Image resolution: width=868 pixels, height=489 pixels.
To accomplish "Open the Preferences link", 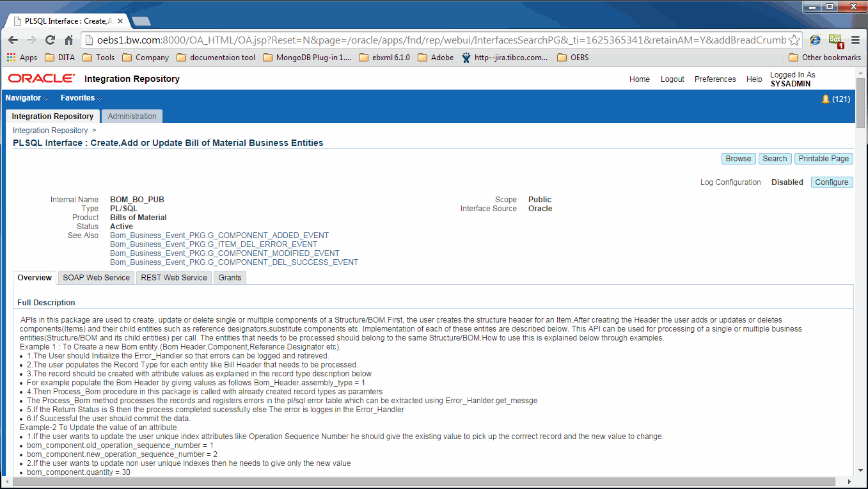I will pyautogui.click(x=715, y=79).
